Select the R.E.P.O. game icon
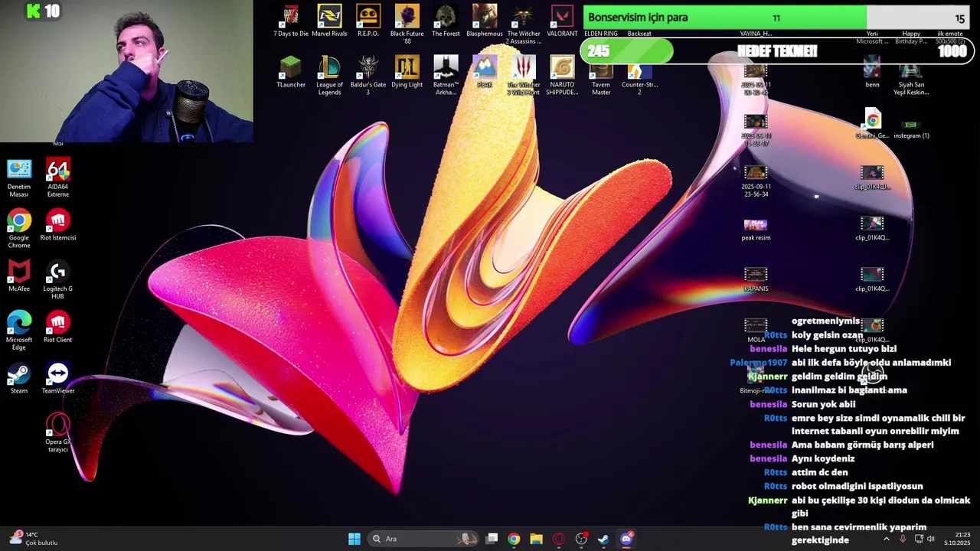Screen dimensions: 980x551 367,21
